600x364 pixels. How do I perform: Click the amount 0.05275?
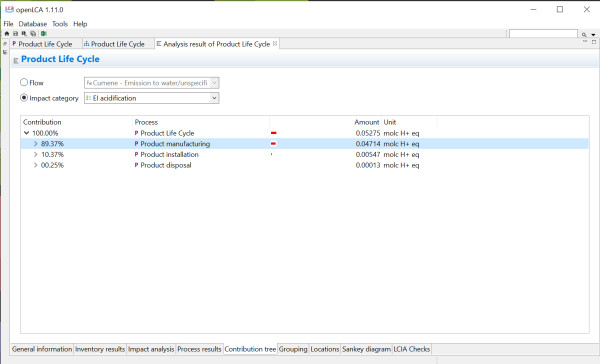pos(368,133)
